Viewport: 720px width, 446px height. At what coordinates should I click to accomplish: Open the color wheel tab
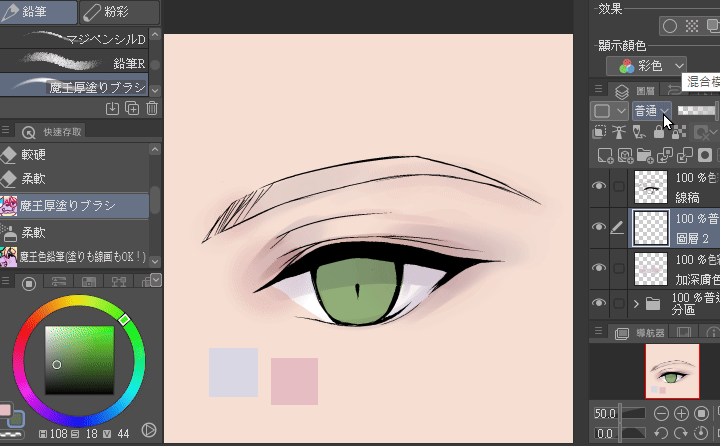point(29,283)
